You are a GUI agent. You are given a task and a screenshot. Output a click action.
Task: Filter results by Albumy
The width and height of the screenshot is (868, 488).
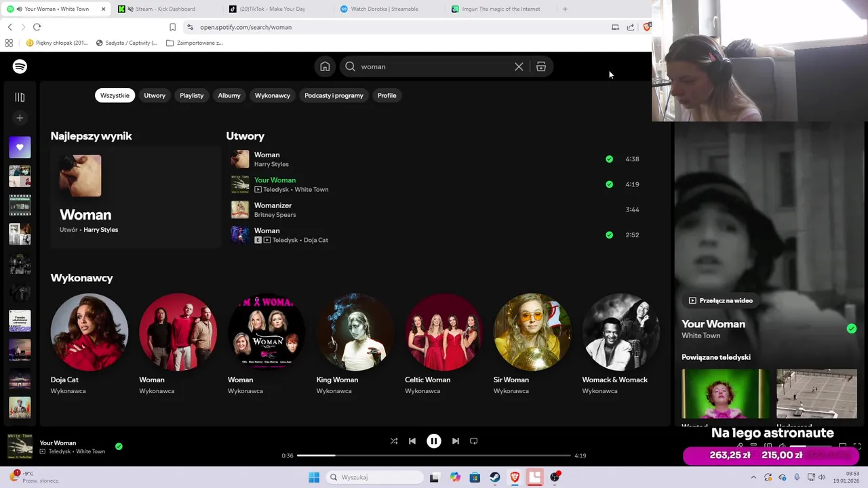coord(229,96)
